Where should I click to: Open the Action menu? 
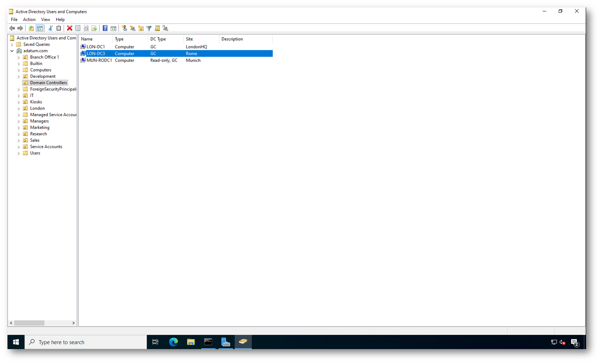29,20
